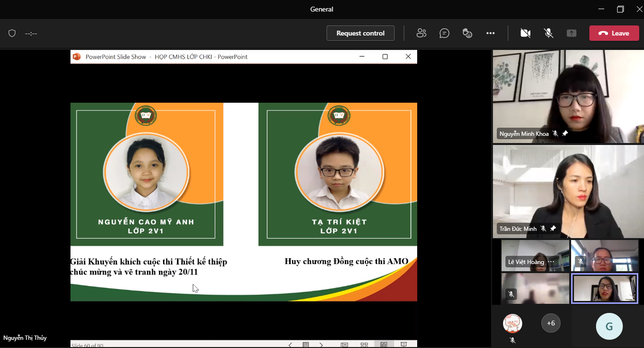Open the reactions and raise hand menu
This screenshot has width=644, height=348.
click(x=468, y=33)
